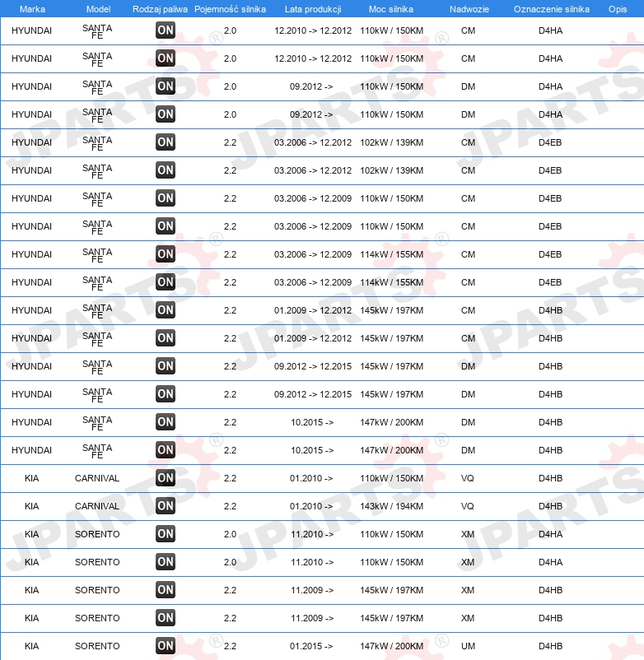644x660 pixels.
Task: Click 'D4HB' in the CARNIVAL 110kW row
Action: click(x=550, y=478)
